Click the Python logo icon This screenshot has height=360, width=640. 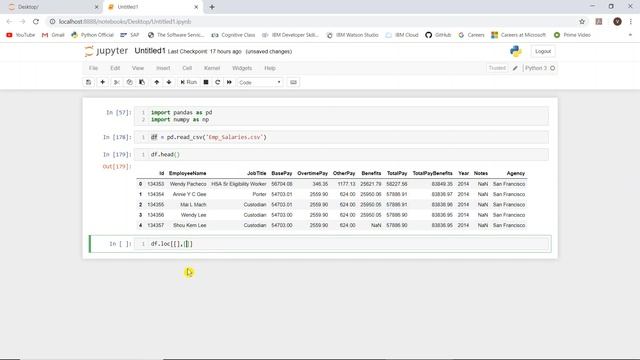(516, 51)
